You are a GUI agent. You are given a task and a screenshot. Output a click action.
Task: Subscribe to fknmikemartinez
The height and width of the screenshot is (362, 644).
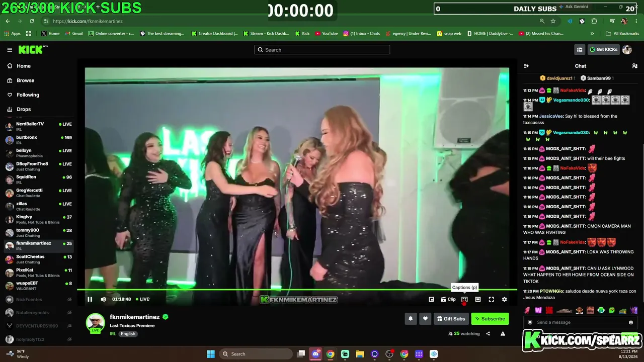(x=490, y=319)
